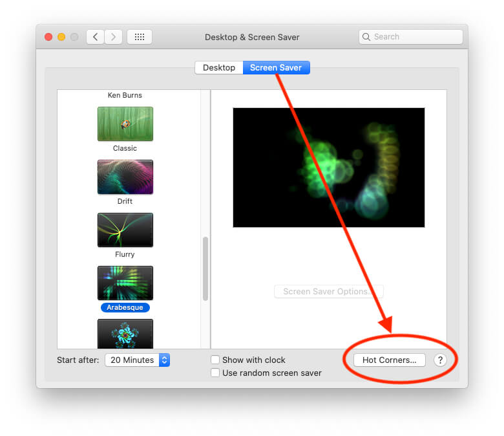
Task: Open the Start after 20 Minutes dropdown
Action: point(137,360)
